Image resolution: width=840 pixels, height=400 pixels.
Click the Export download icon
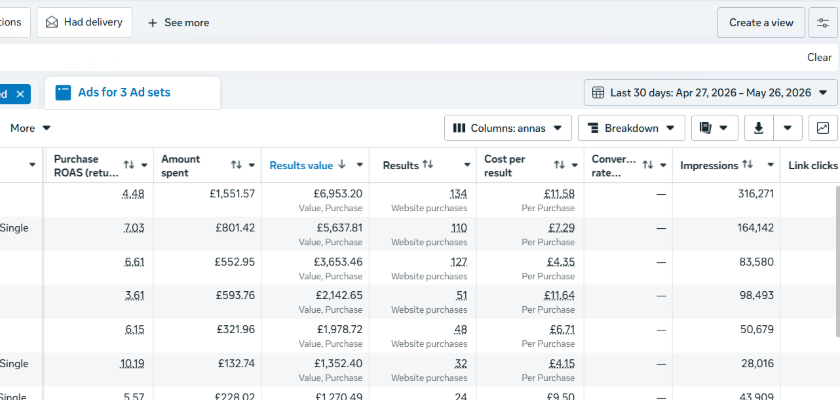click(759, 128)
